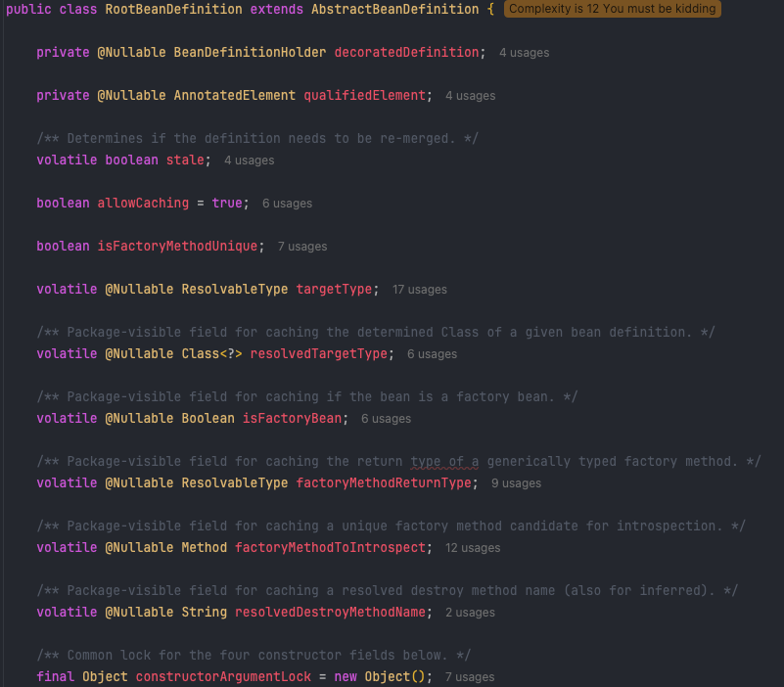Show '6 usages' for resolvedTargetType
The width and height of the screenshot is (784, 687).
432,354
